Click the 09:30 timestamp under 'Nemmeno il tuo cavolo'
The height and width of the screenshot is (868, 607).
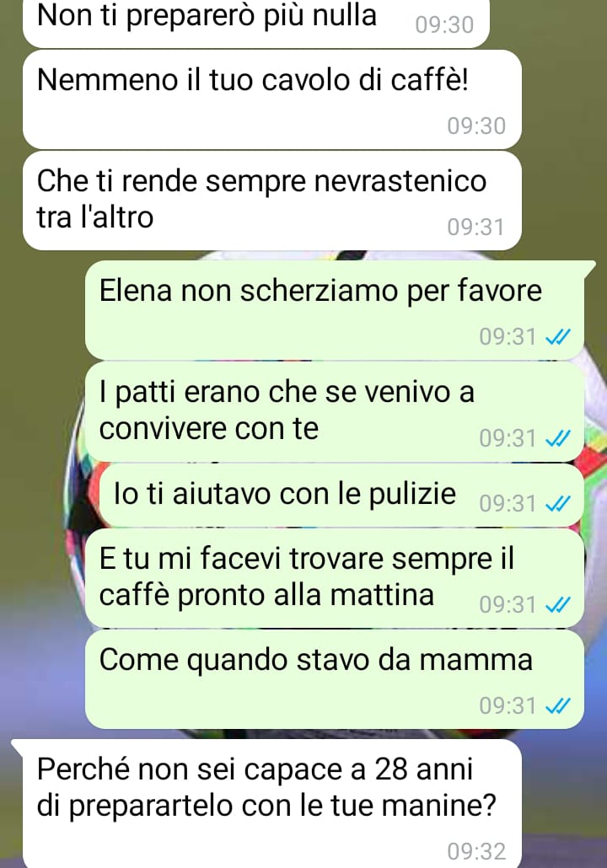tap(476, 126)
